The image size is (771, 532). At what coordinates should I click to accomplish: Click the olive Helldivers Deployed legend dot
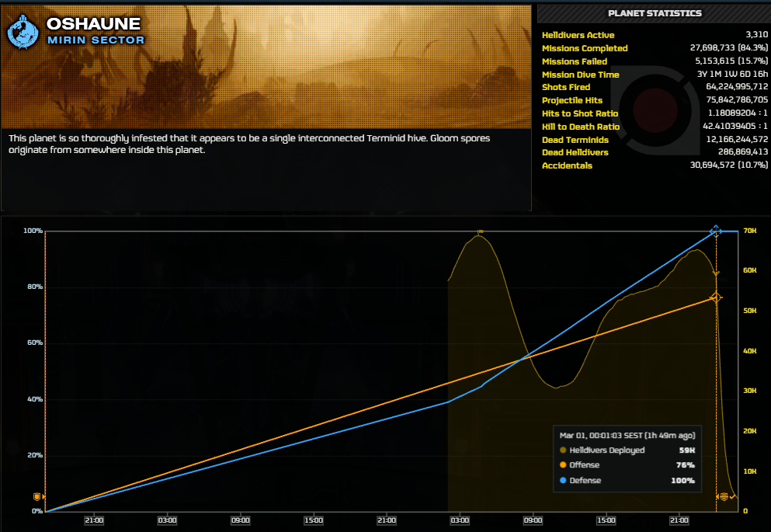pos(563,450)
